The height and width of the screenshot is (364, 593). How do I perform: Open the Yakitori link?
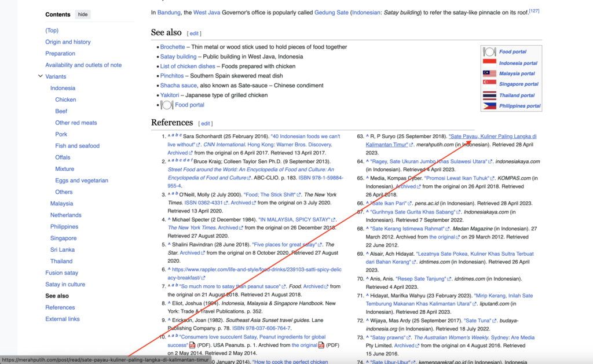pos(170,95)
